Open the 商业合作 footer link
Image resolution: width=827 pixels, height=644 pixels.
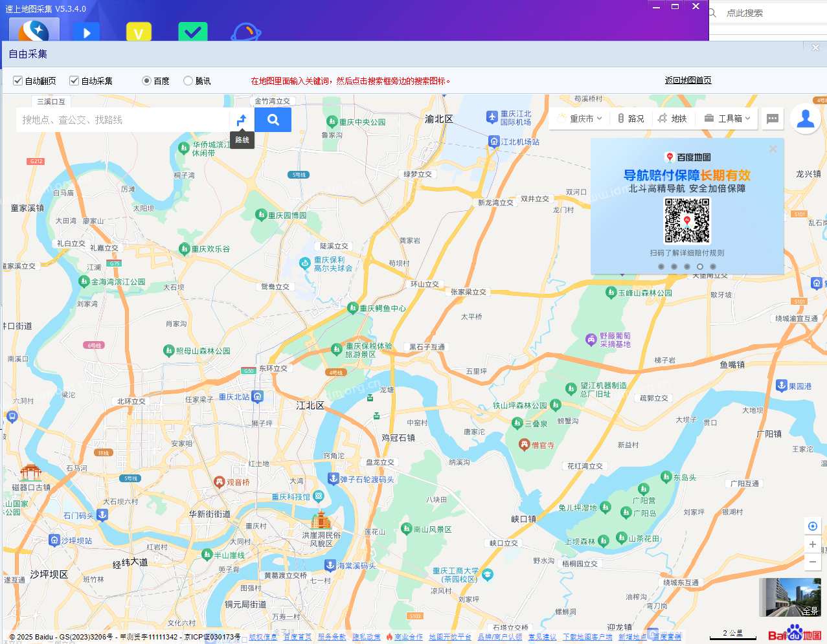[408, 637]
